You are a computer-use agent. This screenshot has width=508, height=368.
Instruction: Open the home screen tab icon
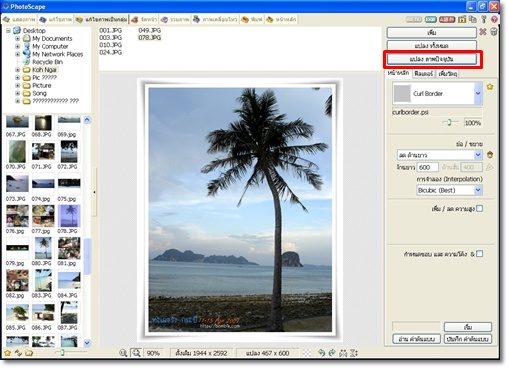pyautogui.click(x=281, y=20)
